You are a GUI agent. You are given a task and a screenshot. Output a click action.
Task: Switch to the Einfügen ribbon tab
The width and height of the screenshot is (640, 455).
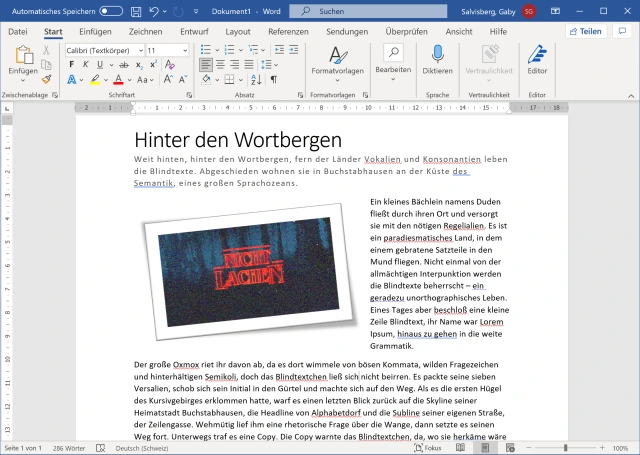pos(95,31)
